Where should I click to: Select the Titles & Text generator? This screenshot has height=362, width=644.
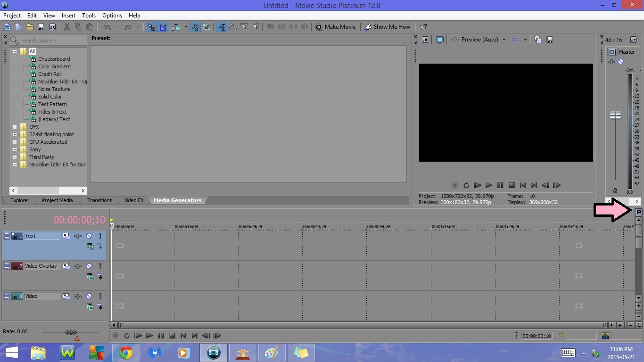tap(52, 112)
